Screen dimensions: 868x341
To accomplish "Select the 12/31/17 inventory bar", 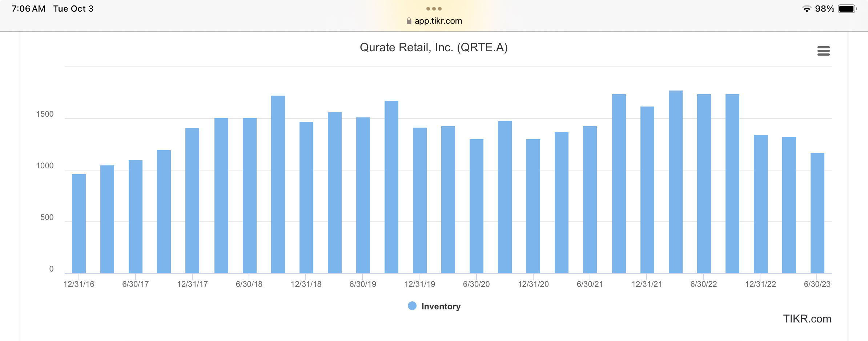I will [x=192, y=201].
